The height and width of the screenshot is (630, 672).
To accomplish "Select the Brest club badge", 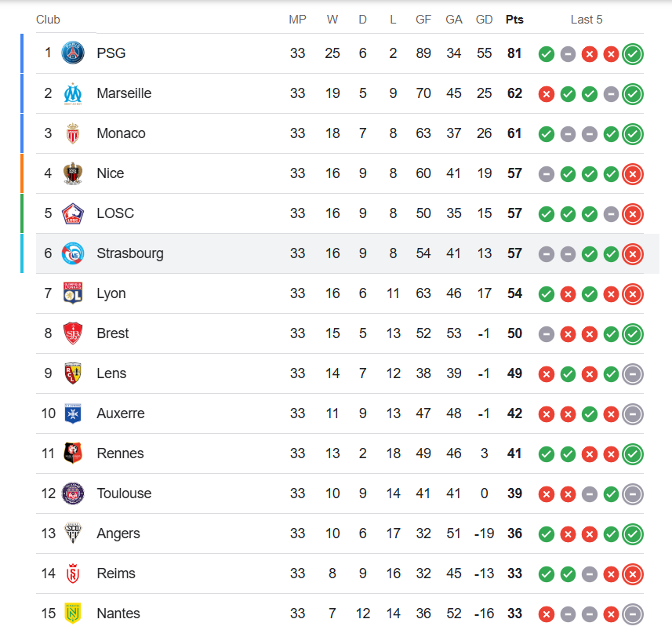I will (73, 333).
